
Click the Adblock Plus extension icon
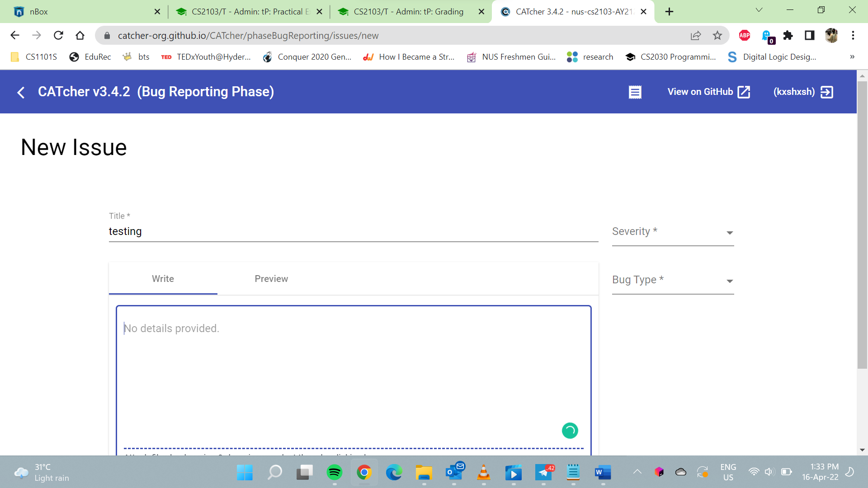coord(744,35)
